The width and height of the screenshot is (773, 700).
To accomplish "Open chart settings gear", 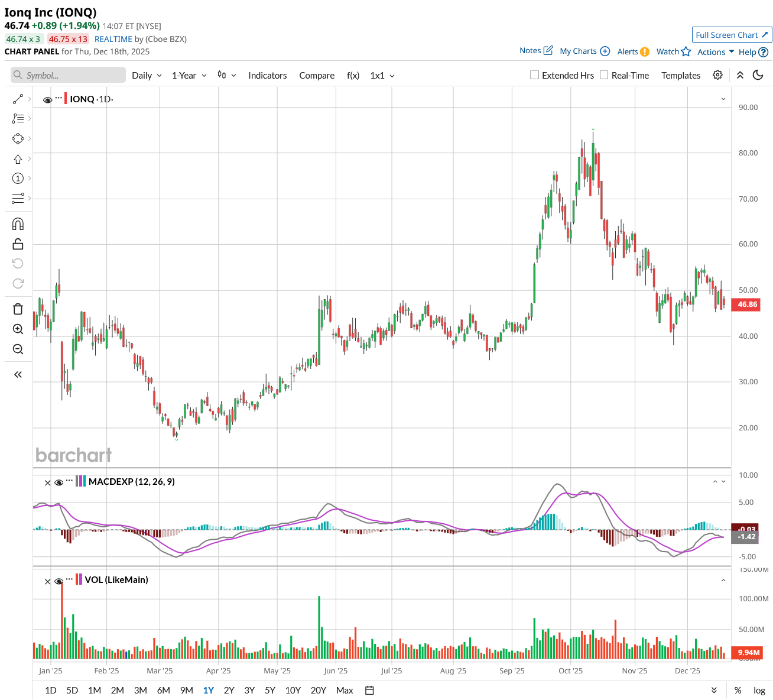I will coord(717,75).
